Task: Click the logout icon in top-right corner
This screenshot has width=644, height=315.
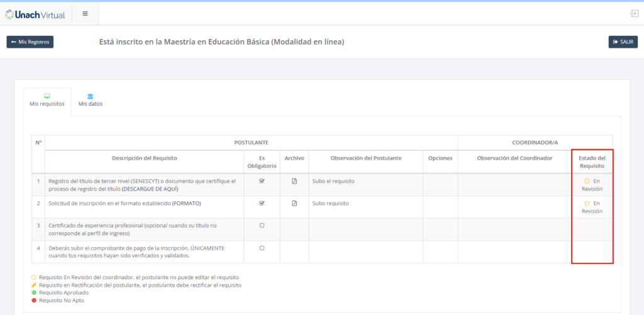Action: click(634, 14)
